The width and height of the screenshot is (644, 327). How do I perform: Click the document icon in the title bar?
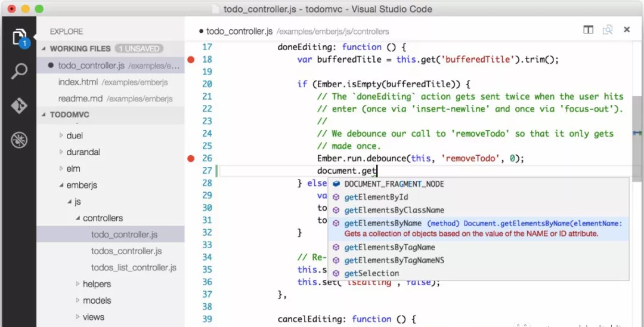pos(215,9)
